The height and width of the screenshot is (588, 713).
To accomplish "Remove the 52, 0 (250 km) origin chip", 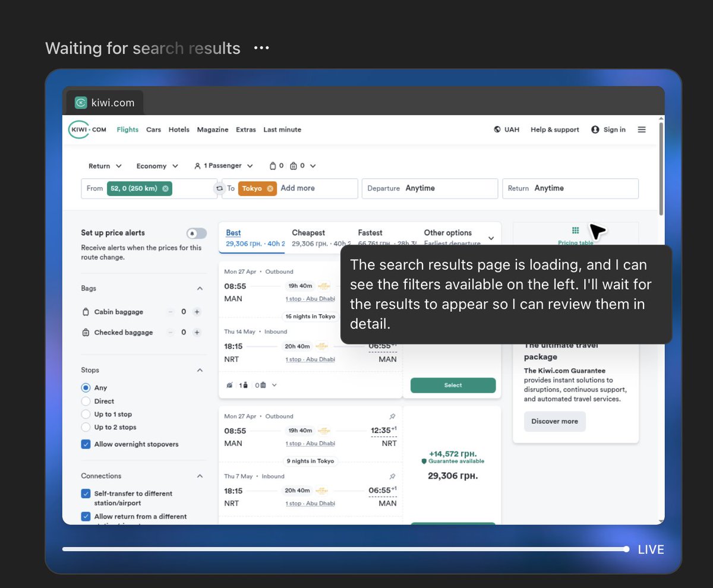I will coord(165,188).
